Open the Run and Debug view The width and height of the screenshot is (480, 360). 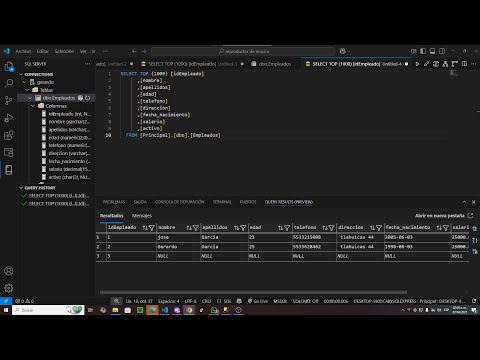point(9,118)
